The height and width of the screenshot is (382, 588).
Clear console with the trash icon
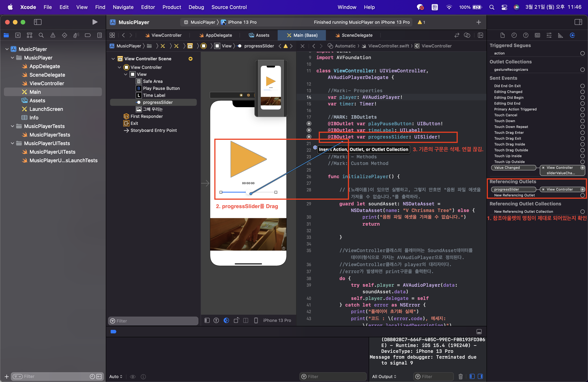tap(460, 376)
